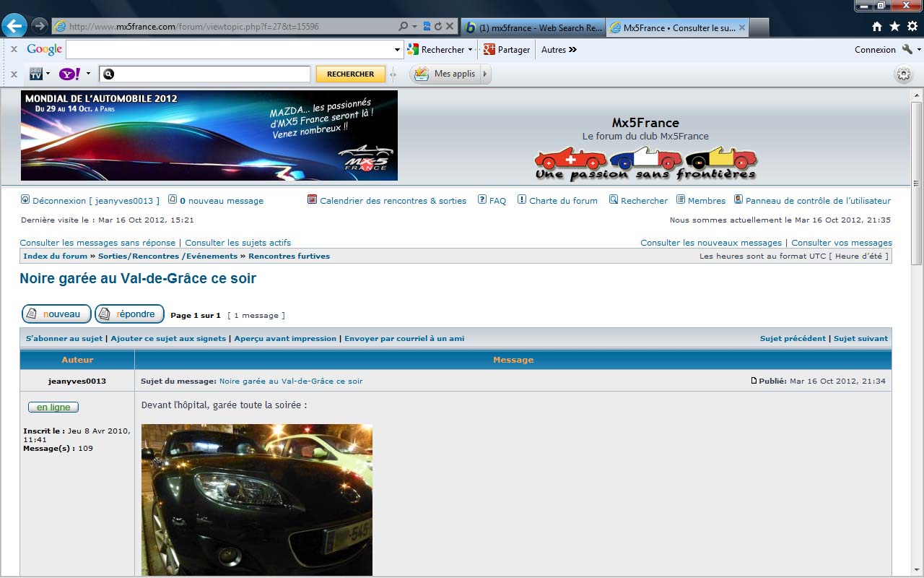The width and height of the screenshot is (924, 578).
Task: Open the wrench settings dropdown arrow
Action: (x=919, y=50)
